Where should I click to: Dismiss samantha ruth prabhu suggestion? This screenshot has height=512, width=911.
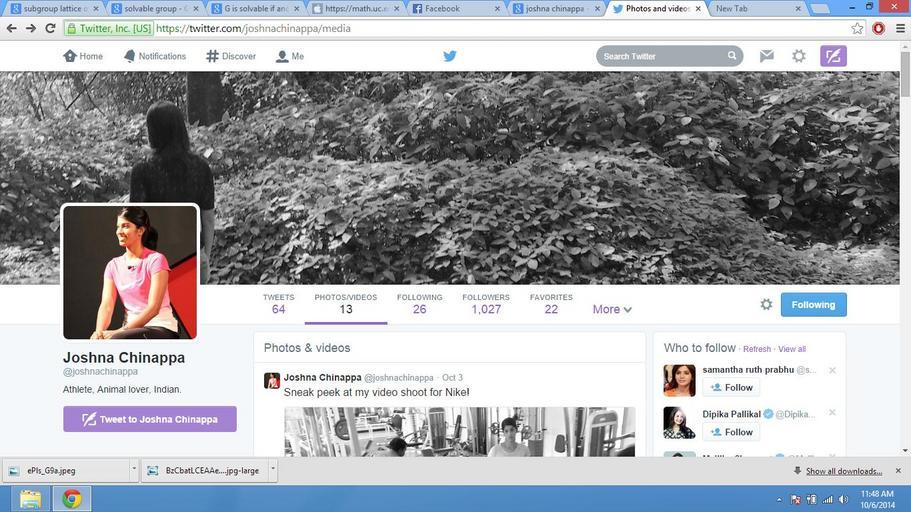832,370
